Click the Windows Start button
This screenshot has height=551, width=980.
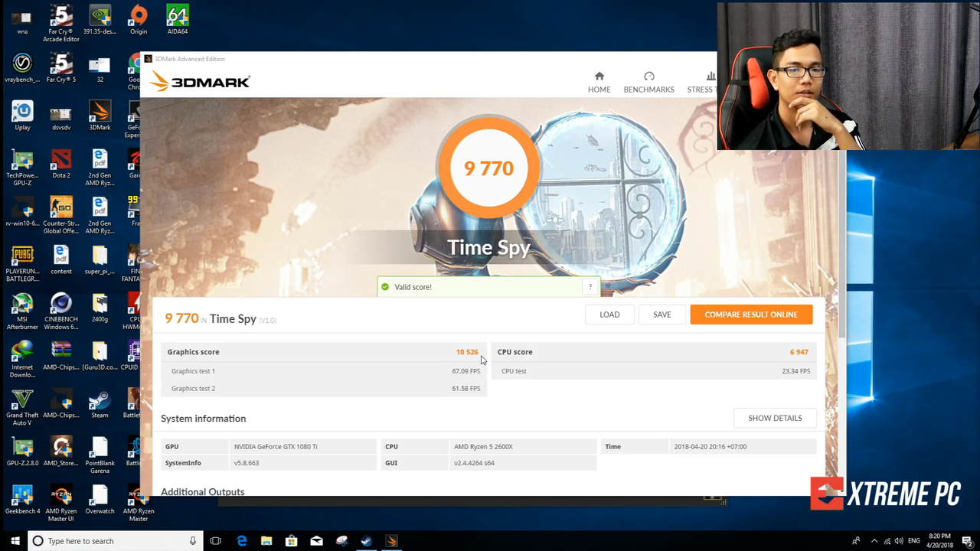[15, 541]
